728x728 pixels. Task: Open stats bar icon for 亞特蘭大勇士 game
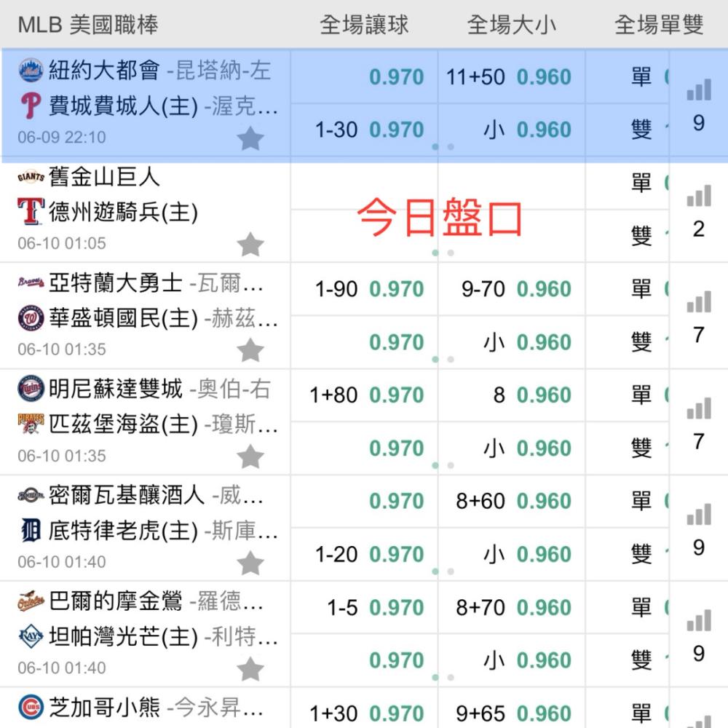[699, 302]
